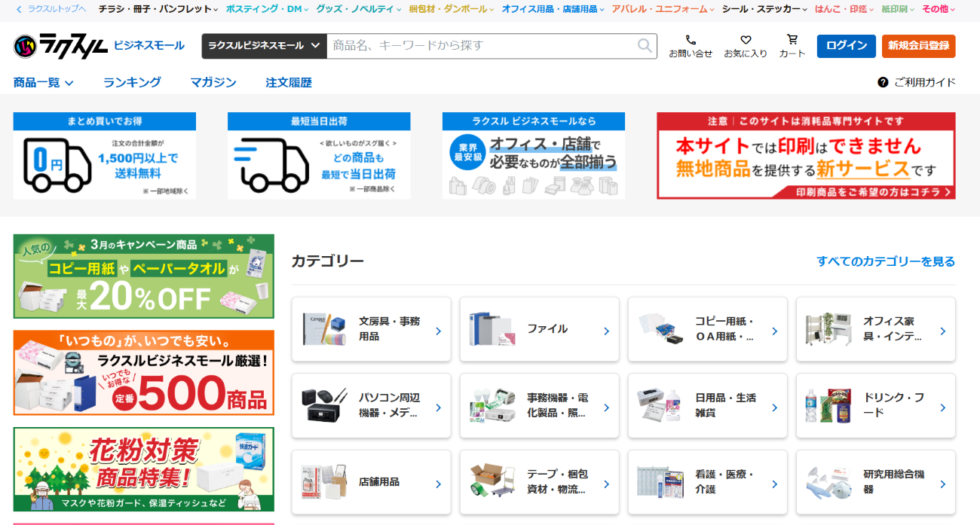Image resolution: width=980 pixels, height=525 pixels.
Task: Open the 文房具・事務用品 category card
Action: pyautogui.click(x=371, y=329)
